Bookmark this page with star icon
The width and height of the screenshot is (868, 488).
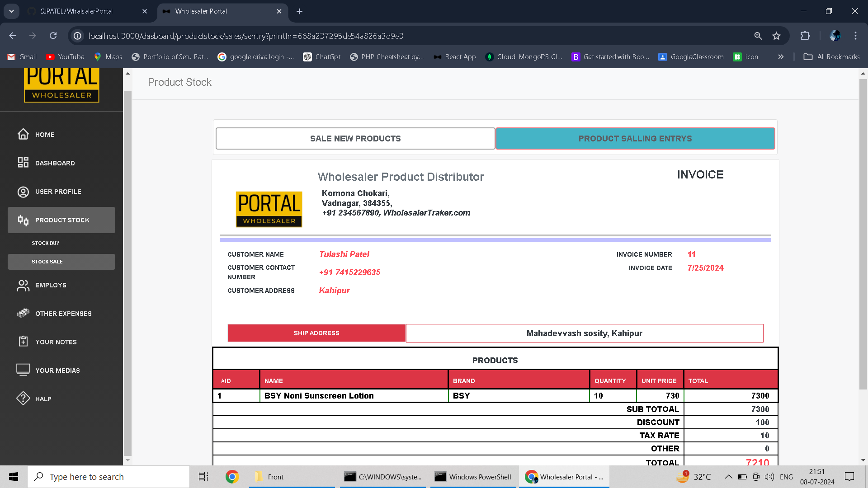pos(776,36)
